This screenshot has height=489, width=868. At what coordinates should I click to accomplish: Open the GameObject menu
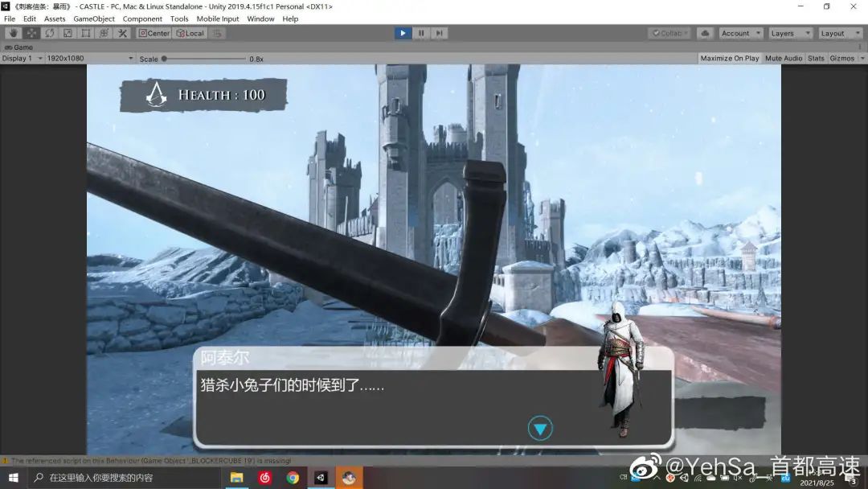(x=94, y=18)
